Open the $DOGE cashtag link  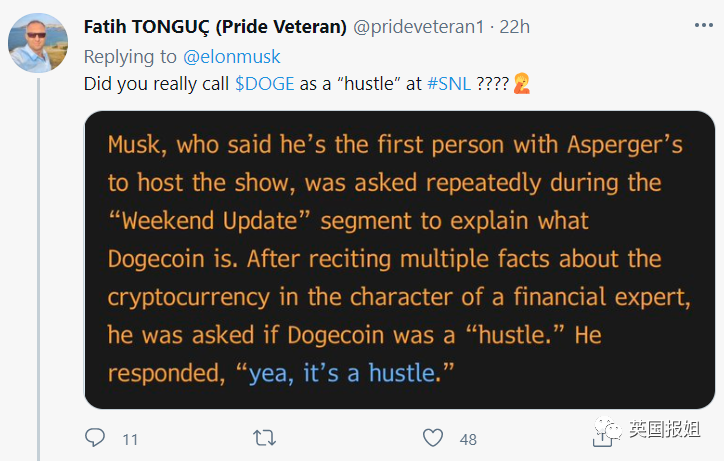[265, 85]
